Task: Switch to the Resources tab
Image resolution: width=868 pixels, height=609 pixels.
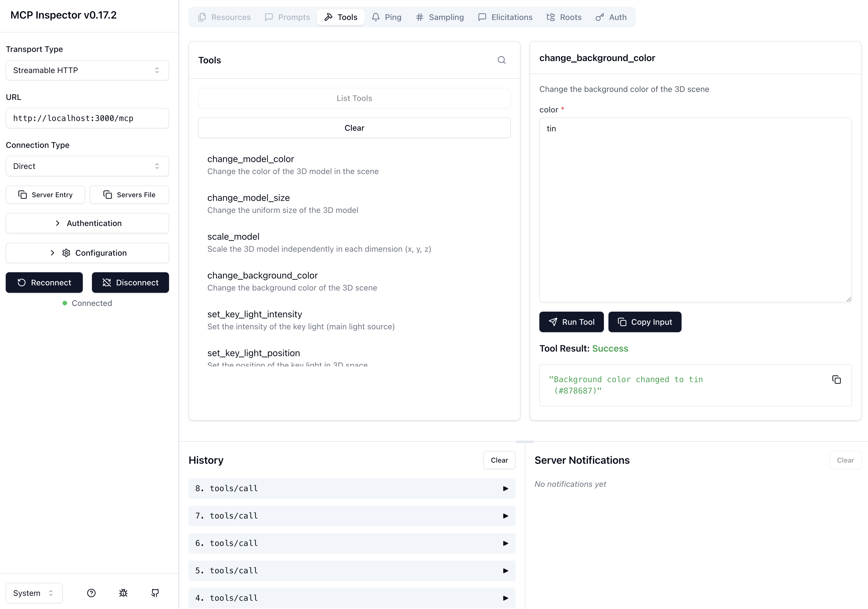Action: [x=224, y=17]
